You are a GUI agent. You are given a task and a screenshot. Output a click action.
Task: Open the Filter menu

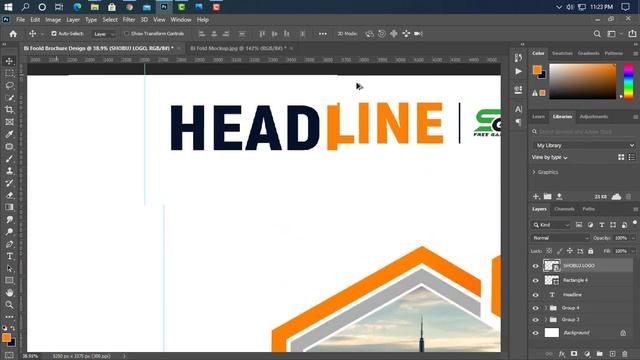click(x=129, y=20)
